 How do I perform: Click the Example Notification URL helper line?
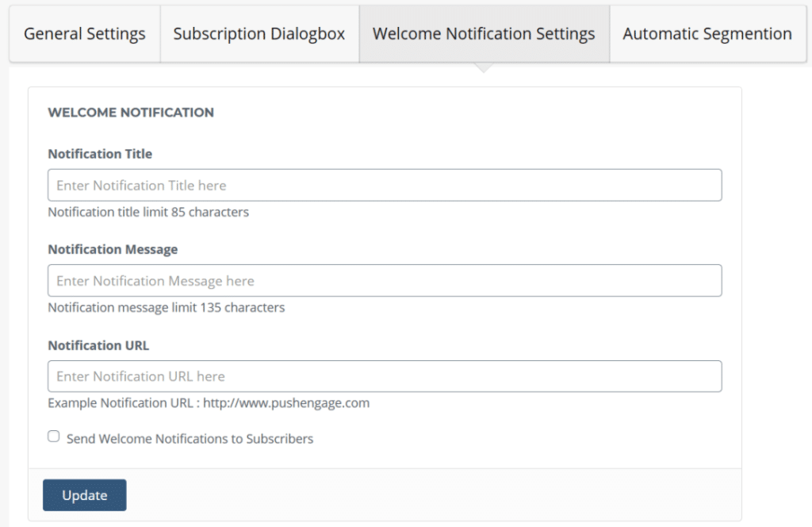208,402
